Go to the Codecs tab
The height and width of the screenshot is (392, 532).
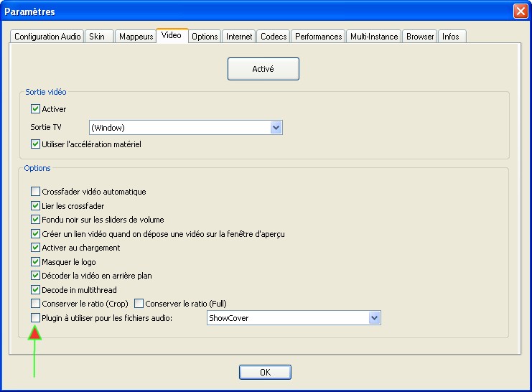click(x=273, y=37)
